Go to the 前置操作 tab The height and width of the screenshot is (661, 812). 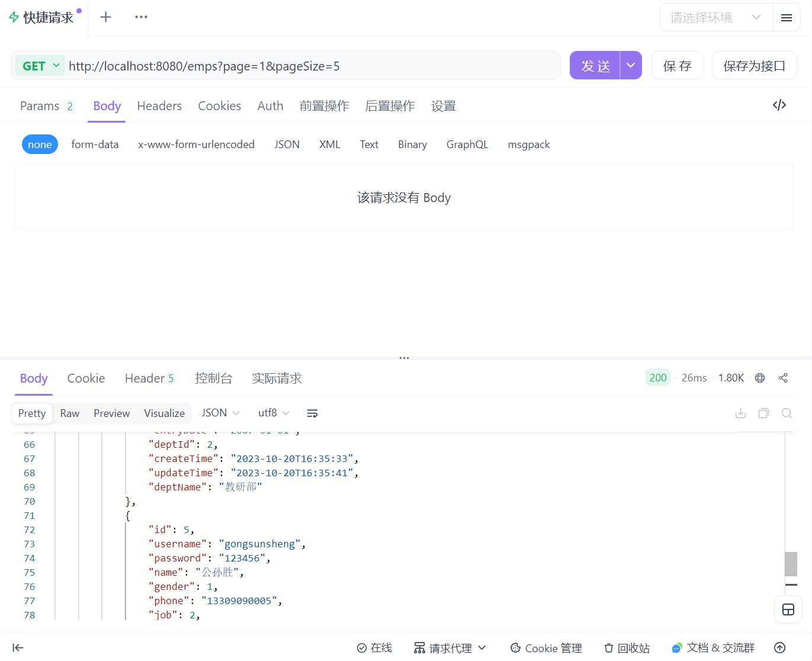tap(324, 106)
